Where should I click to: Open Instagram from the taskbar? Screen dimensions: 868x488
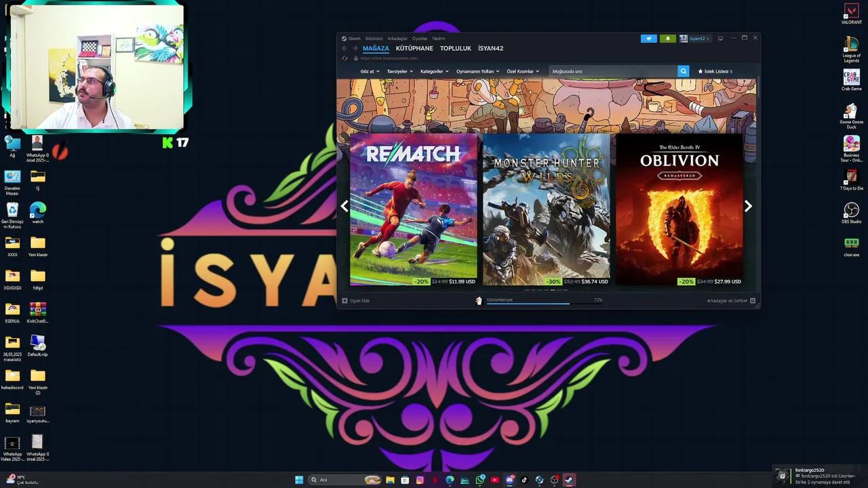420,480
